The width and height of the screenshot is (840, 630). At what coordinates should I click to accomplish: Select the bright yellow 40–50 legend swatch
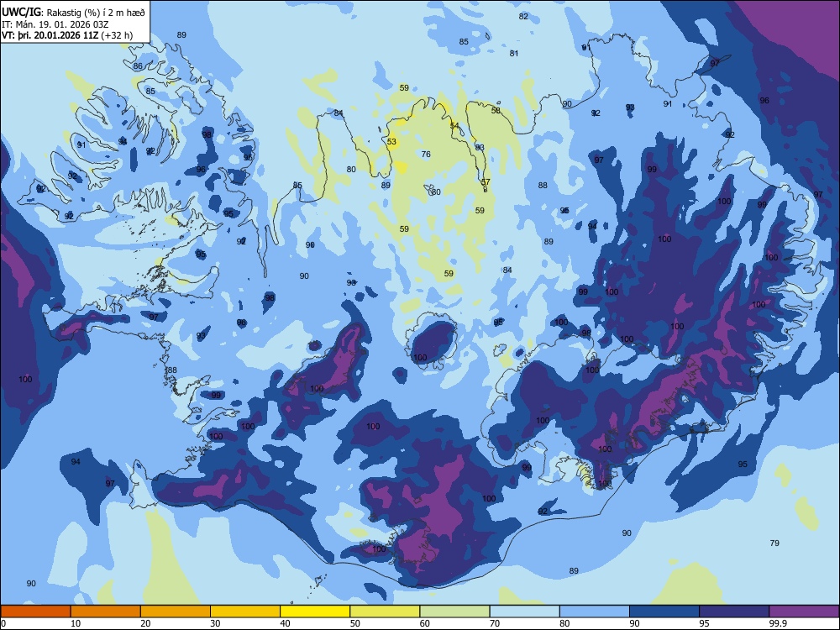315,612
